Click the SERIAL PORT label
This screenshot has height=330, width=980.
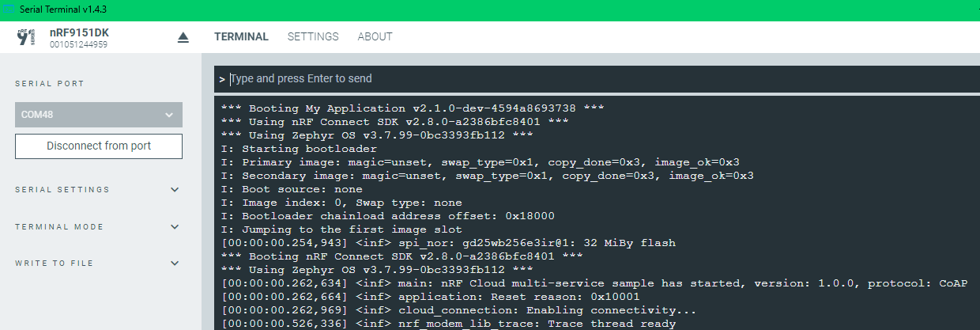tap(50, 83)
